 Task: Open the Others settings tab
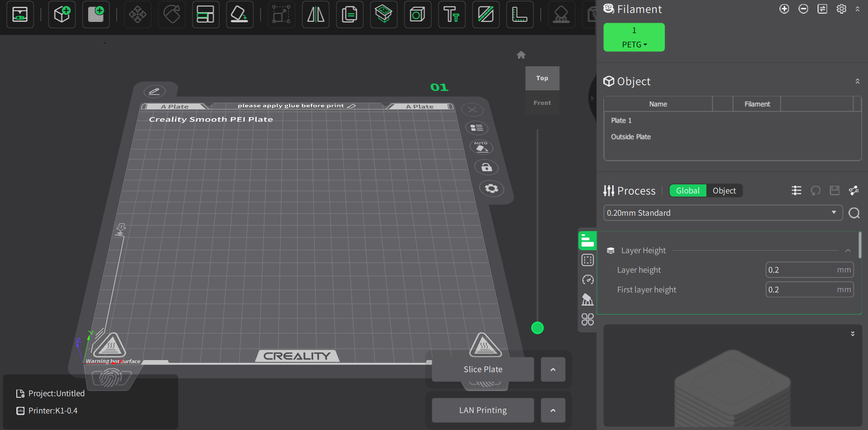click(587, 320)
